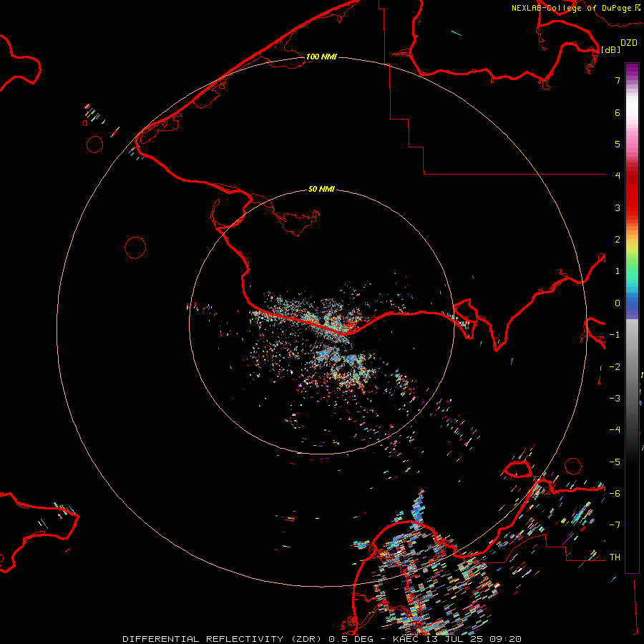644x644 pixels.
Task: Click the "1" value on the color scale
Action: (x=618, y=271)
